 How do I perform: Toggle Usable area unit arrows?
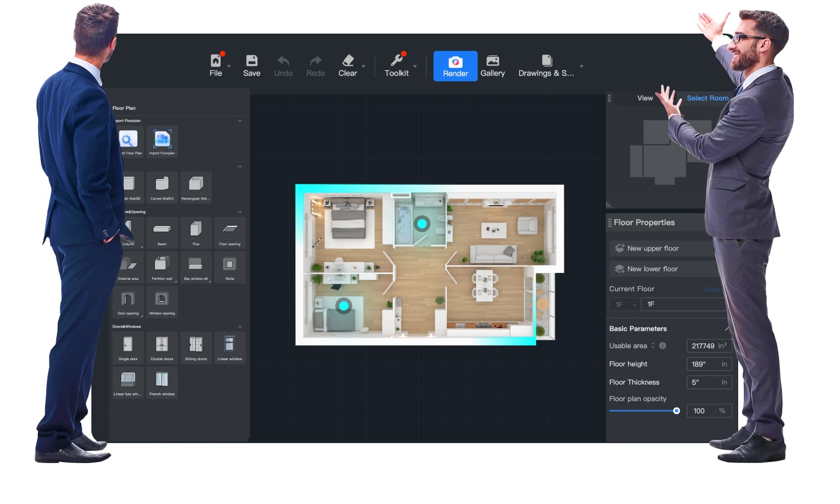(653, 345)
